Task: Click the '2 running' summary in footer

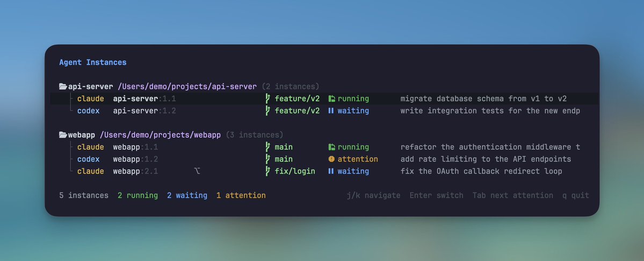Action: click(x=138, y=195)
